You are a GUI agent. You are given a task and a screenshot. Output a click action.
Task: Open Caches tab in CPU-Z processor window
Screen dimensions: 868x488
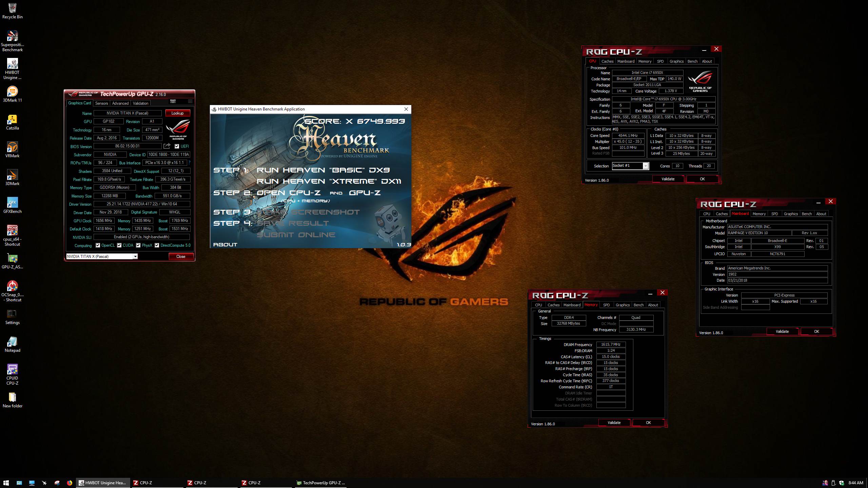pyautogui.click(x=607, y=61)
